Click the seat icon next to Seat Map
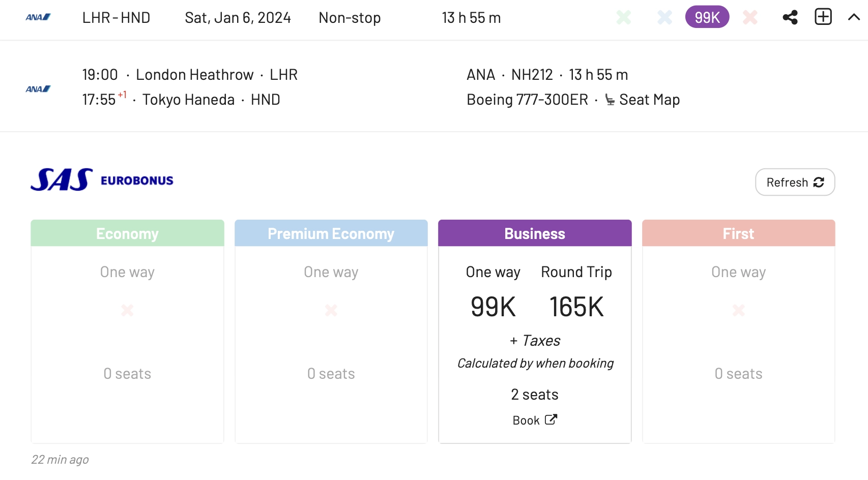868x480 pixels. point(610,100)
